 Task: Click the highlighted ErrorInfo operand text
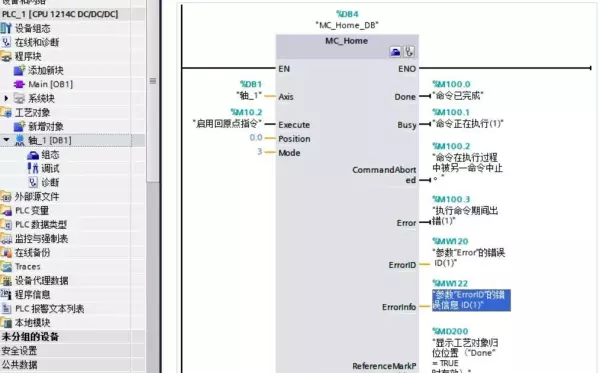471,300
